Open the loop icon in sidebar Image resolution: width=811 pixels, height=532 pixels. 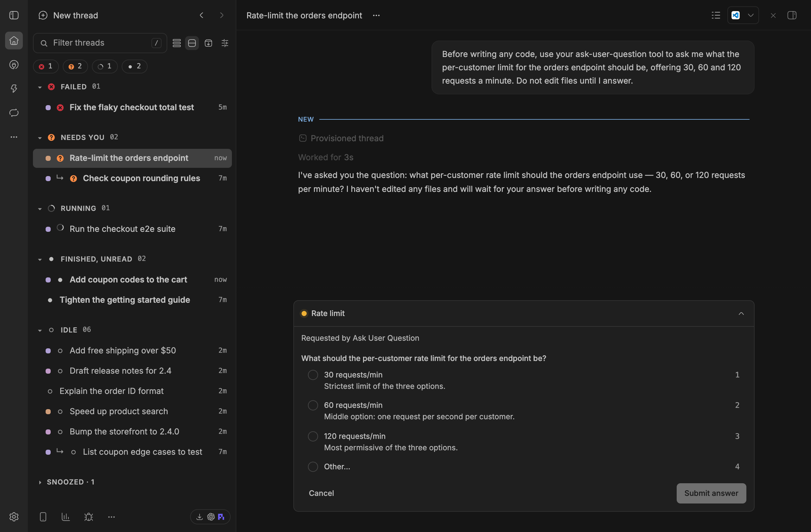pos(14,113)
